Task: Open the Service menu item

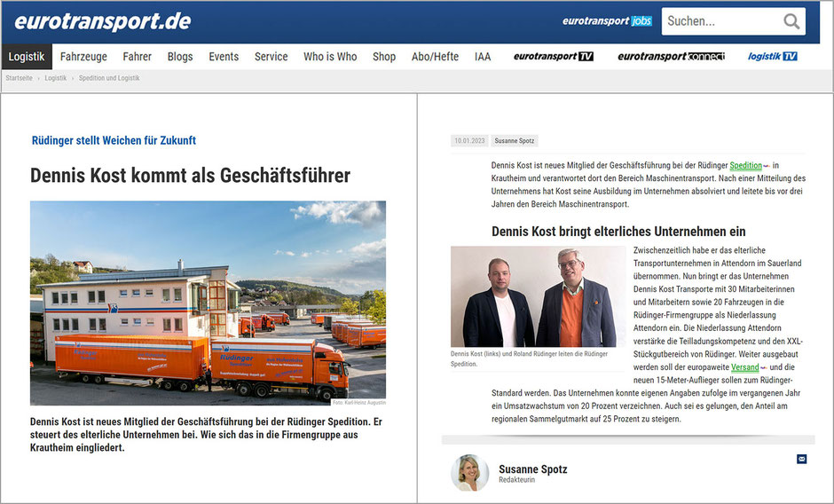Action: (271, 57)
